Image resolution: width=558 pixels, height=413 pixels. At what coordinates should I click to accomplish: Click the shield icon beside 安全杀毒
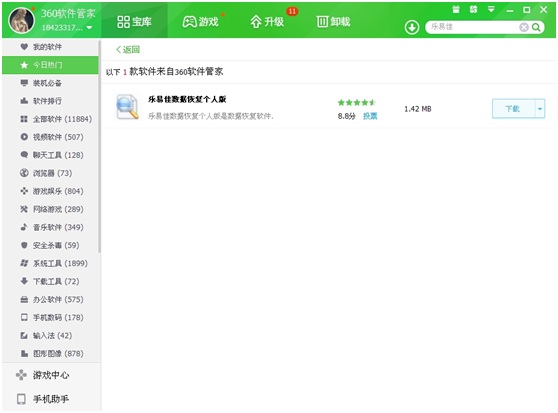24,245
